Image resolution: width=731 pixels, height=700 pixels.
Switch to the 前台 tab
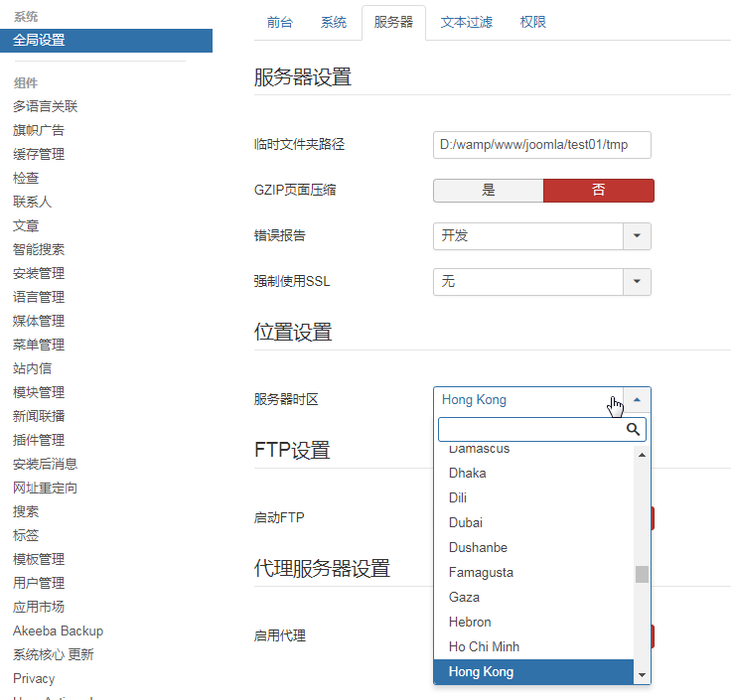click(280, 22)
